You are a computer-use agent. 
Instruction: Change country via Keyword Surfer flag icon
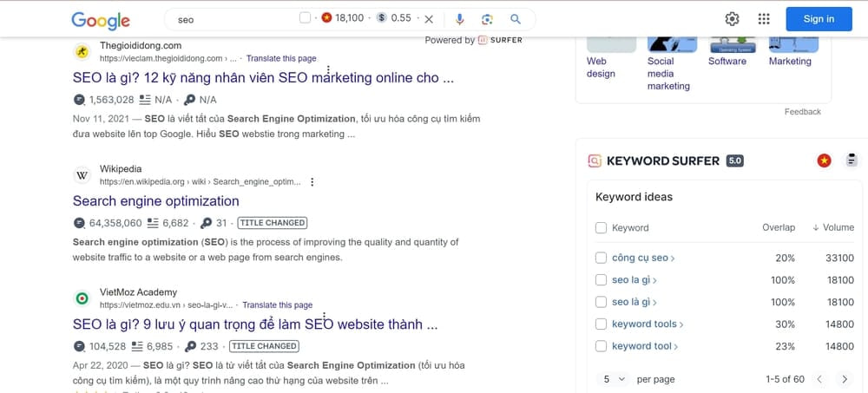pyautogui.click(x=825, y=161)
